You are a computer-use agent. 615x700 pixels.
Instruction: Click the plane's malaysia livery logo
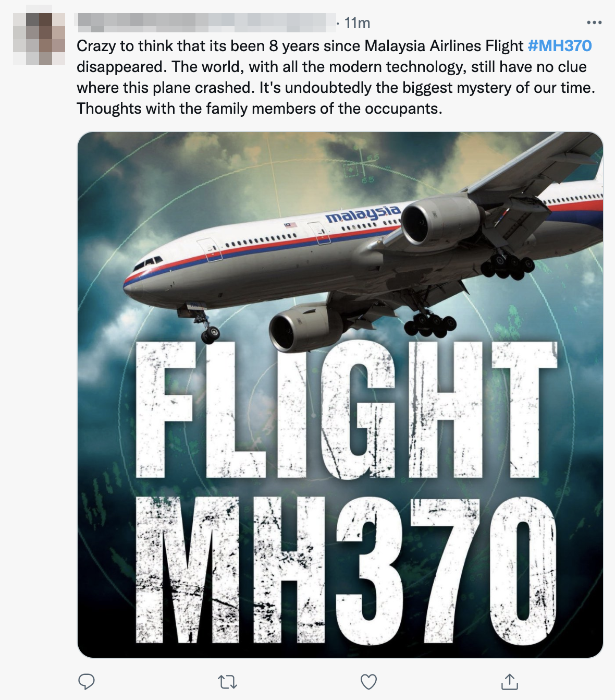point(363,213)
